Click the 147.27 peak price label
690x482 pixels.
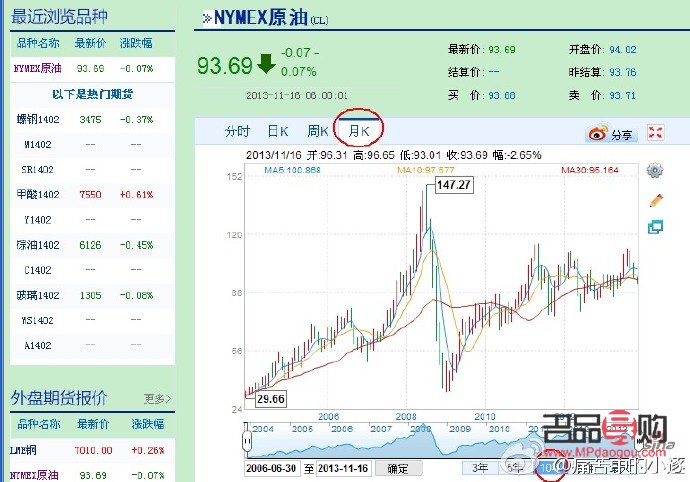pyautogui.click(x=454, y=185)
